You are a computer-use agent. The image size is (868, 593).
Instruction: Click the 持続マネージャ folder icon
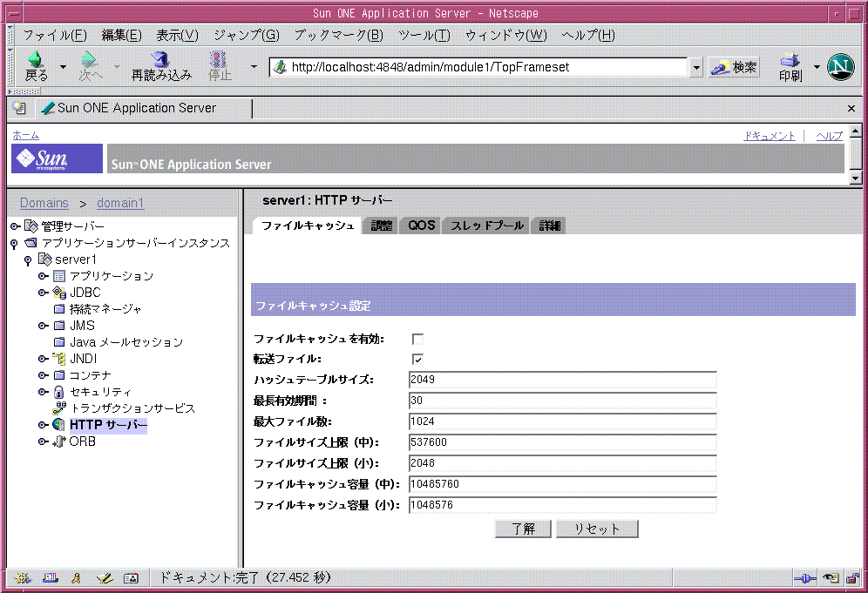coord(59,308)
